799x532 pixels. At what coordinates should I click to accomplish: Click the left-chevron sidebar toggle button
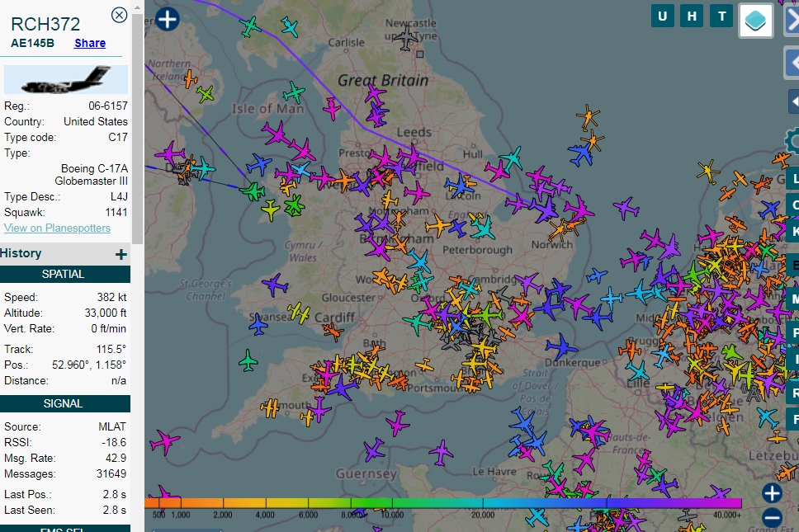[x=792, y=64]
